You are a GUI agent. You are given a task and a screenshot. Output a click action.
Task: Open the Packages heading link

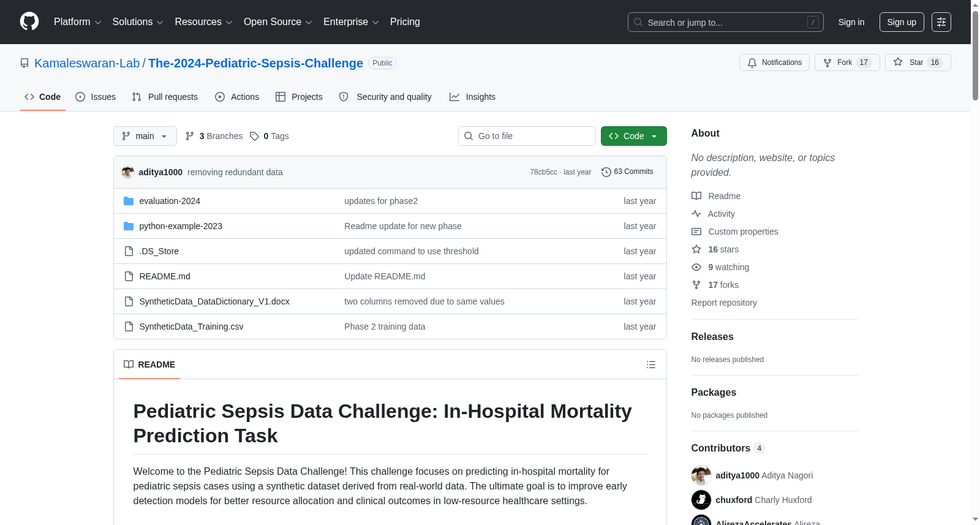(x=714, y=393)
